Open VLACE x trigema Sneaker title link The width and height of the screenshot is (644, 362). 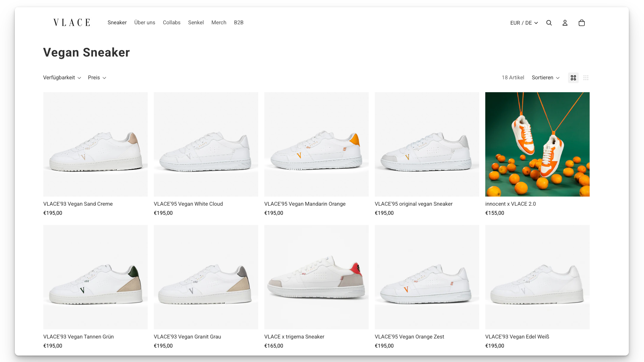coord(294,337)
